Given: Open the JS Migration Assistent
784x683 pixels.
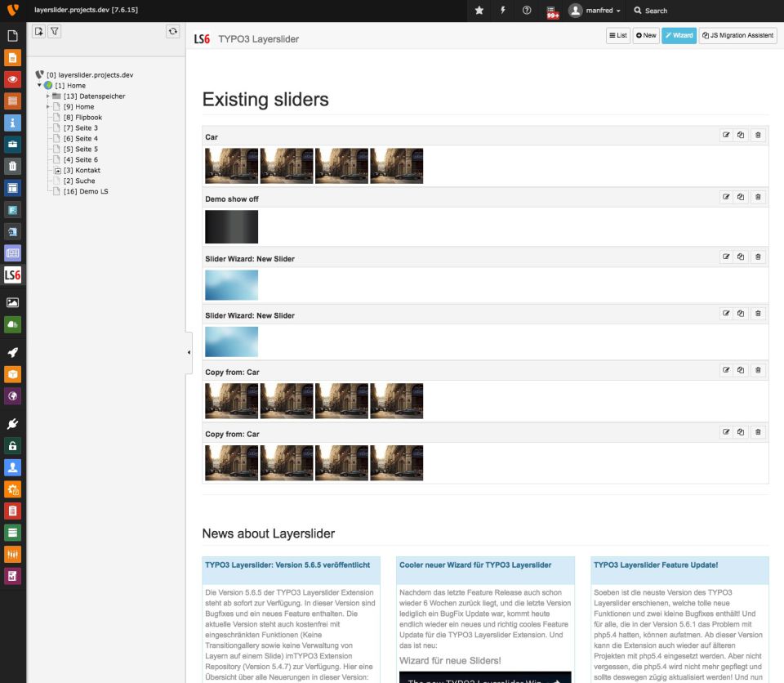Looking at the screenshot, I should (x=737, y=35).
